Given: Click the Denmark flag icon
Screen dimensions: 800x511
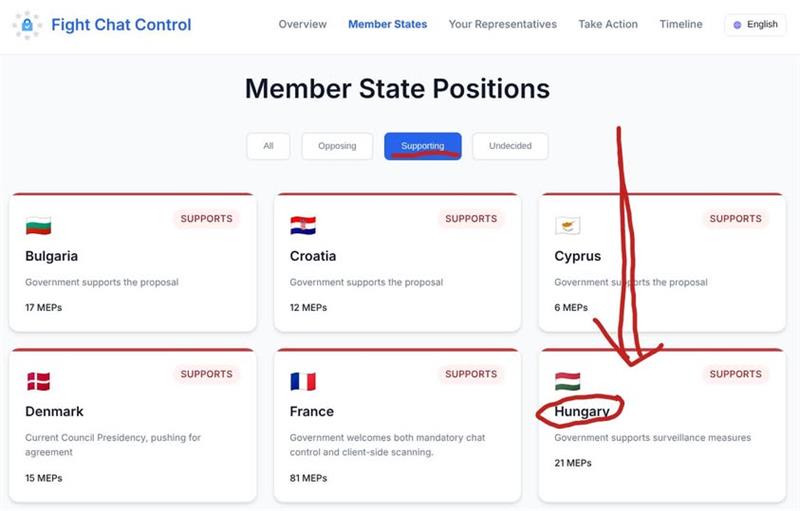Looking at the screenshot, I should (x=38, y=381).
